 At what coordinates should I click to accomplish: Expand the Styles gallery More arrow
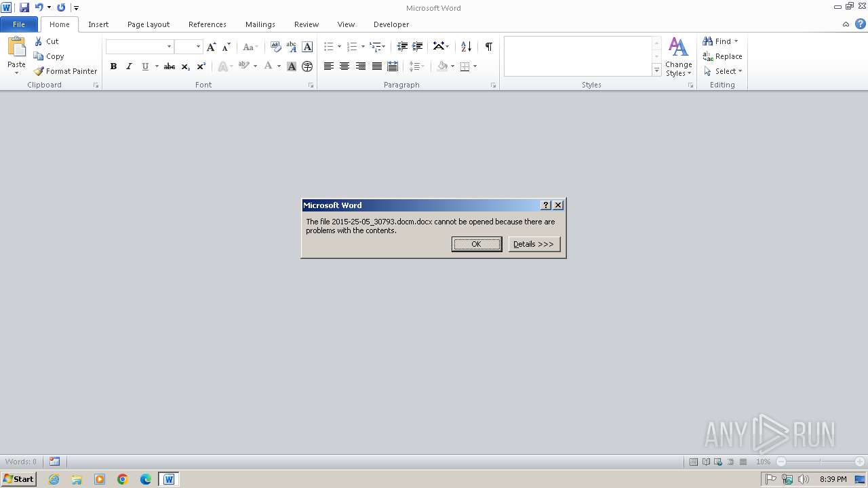(656, 70)
